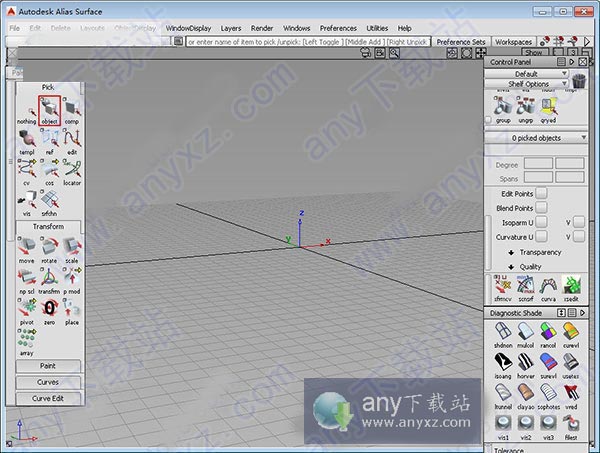Click the Show button
Viewport: 600px width, 453px height.
(533, 52)
